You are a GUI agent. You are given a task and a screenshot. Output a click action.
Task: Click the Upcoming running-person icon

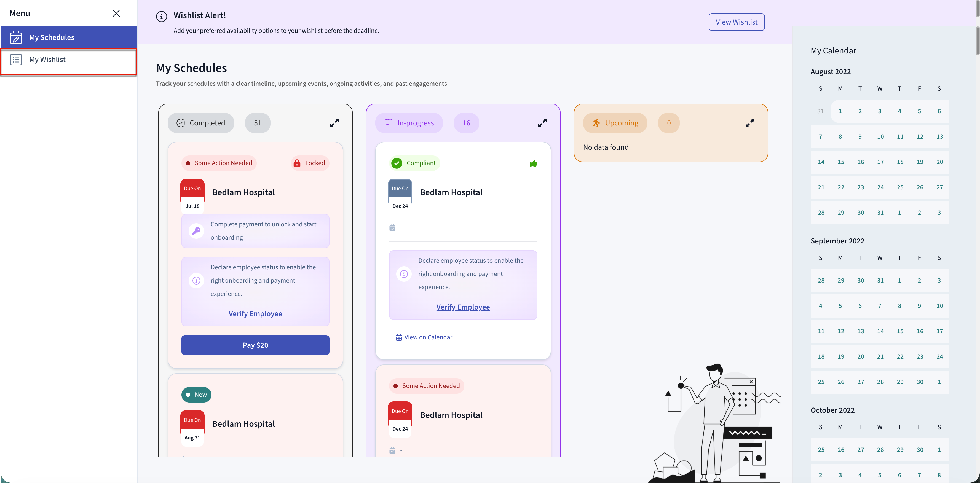[596, 123]
